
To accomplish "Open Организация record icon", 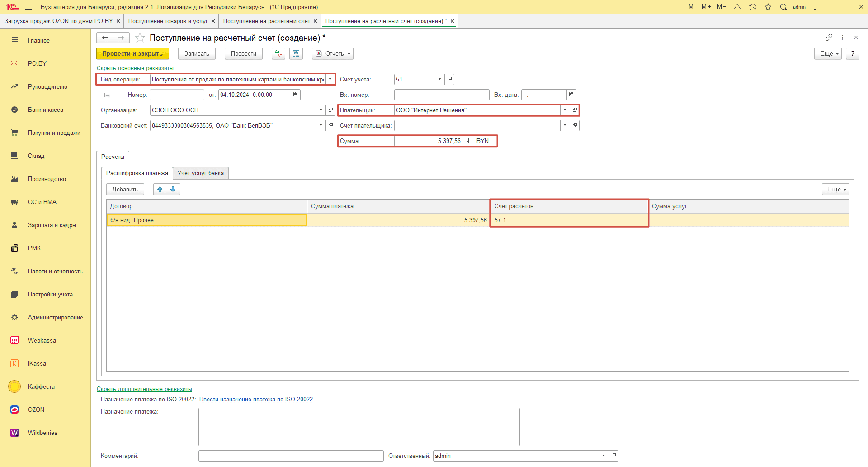I will click(x=330, y=110).
